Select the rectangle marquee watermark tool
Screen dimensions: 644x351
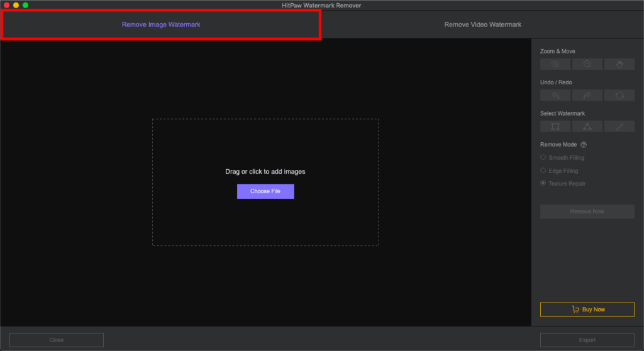click(x=555, y=126)
